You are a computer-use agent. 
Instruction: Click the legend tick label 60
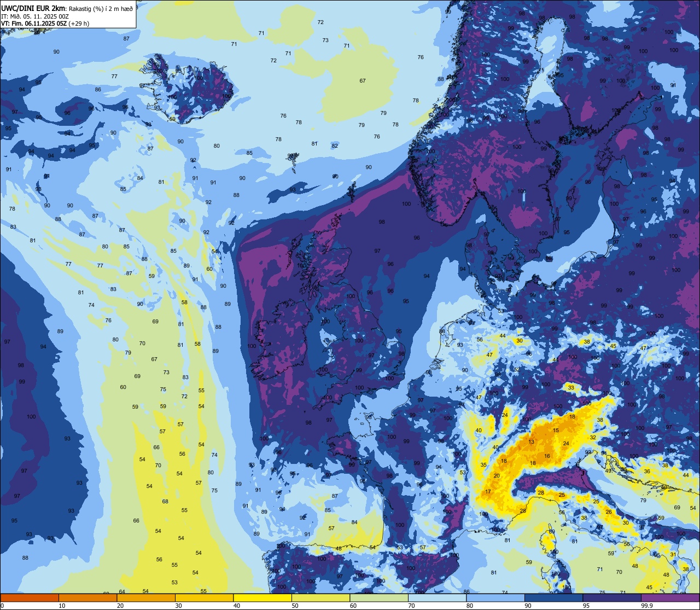[x=353, y=606]
